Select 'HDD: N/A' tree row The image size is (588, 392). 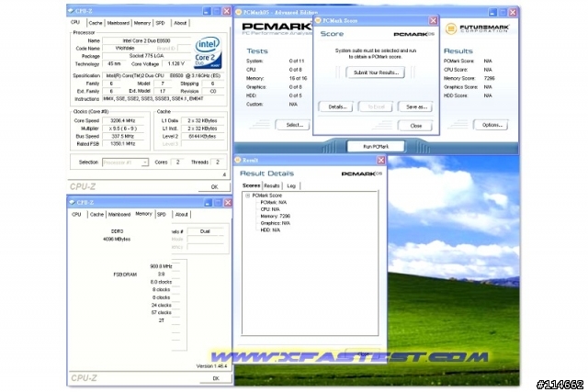(270, 230)
